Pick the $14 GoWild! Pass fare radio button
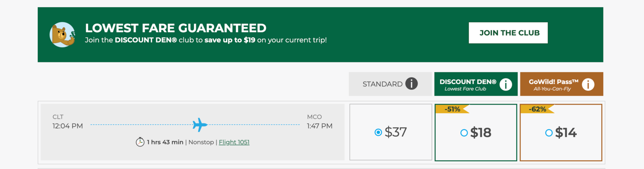644x169 pixels. [x=549, y=133]
